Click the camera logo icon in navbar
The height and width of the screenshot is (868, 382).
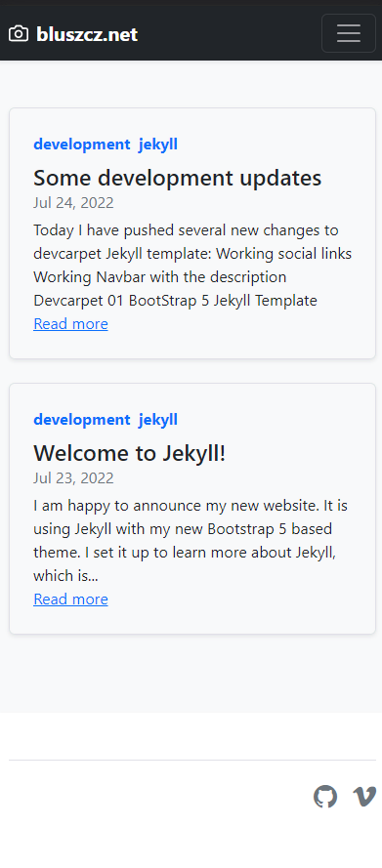[x=19, y=34]
